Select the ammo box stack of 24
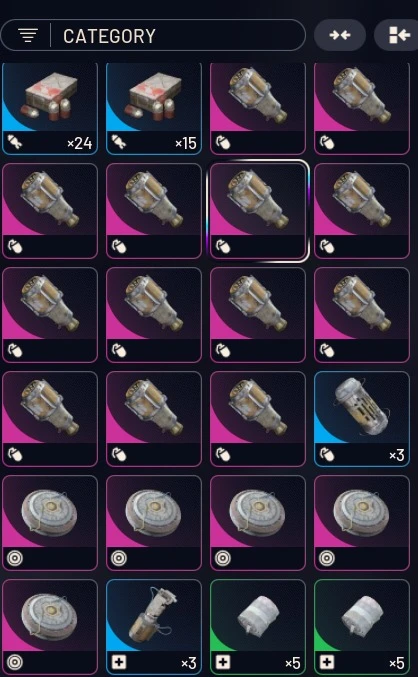 point(50,108)
